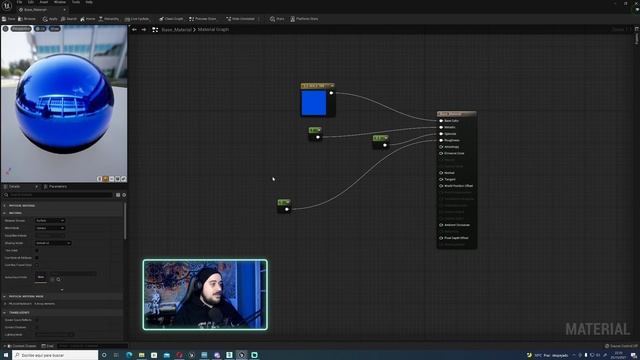Click Base_Material in the breadcrumb
The image size is (640, 360).
pyautogui.click(x=176, y=29)
